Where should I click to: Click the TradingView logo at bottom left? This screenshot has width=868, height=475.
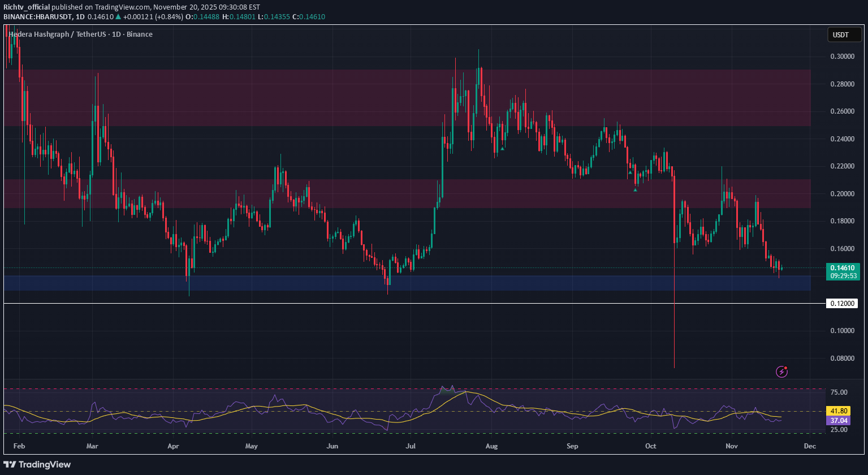[38, 464]
